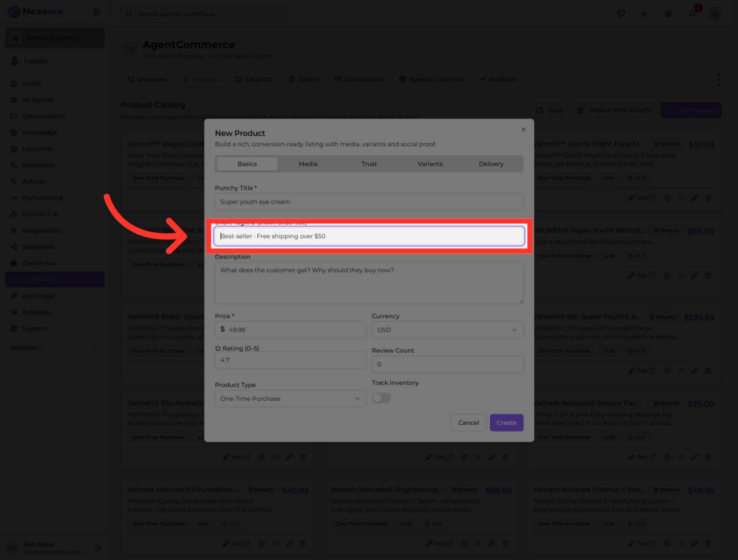Open App Forge in the sidebar
The width and height of the screenshot is (738, 560).
point(55,296)
